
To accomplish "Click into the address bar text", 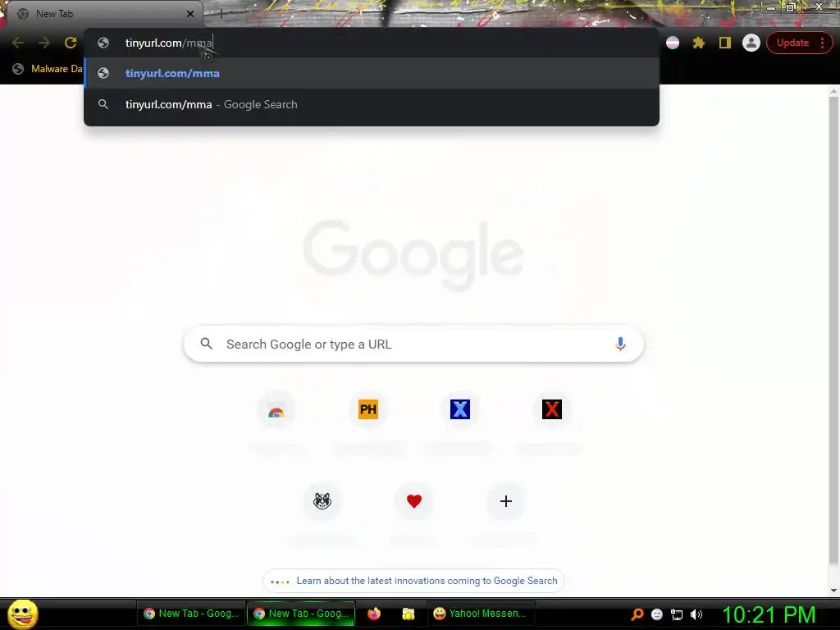I will pos(169,43).
